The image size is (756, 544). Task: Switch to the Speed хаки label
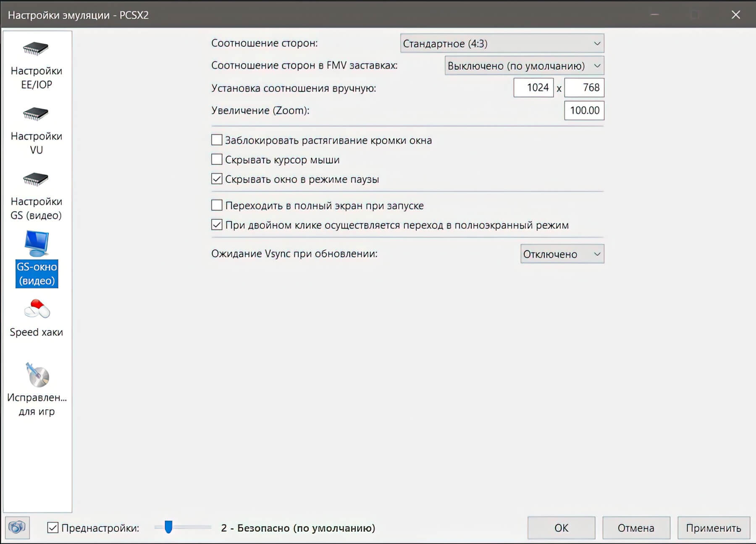tap(37, 332)
